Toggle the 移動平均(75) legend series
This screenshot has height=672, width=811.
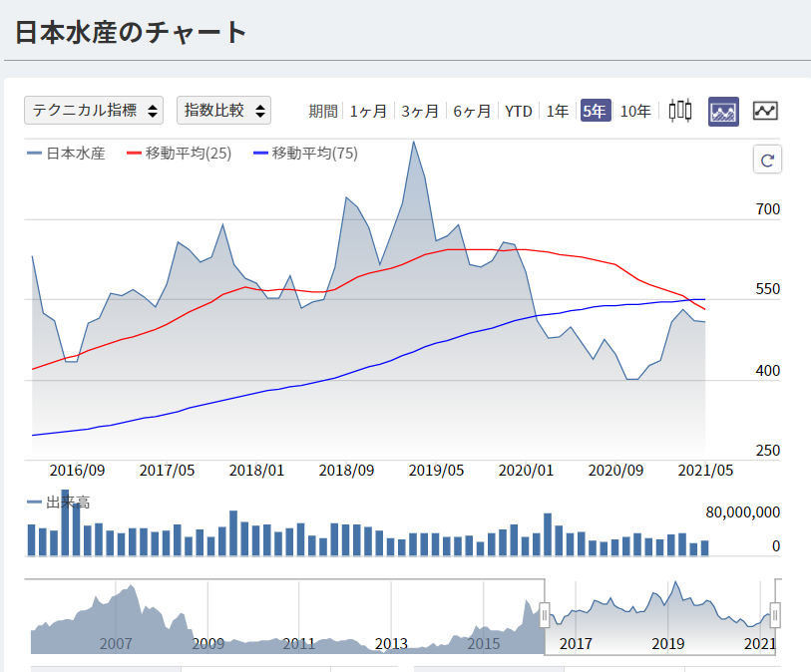pyautogui.click(x=305, y=153)
